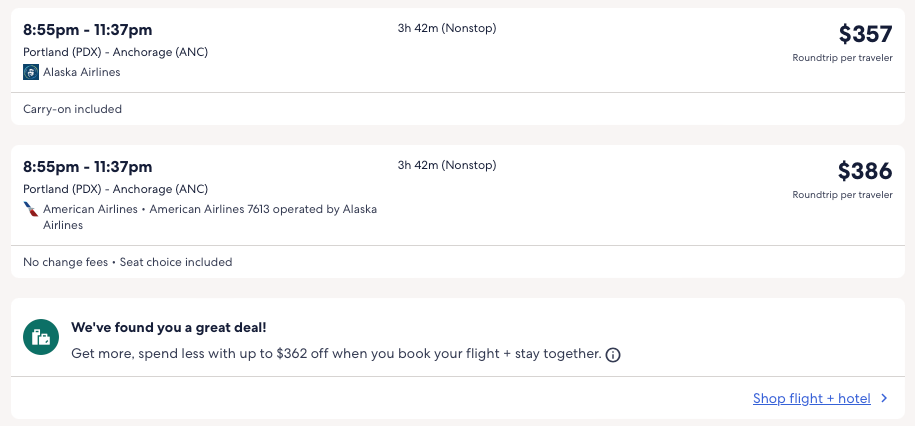Select the $357 Alaska Airlines flight price

pyautogui.click(x=864, y=35)
